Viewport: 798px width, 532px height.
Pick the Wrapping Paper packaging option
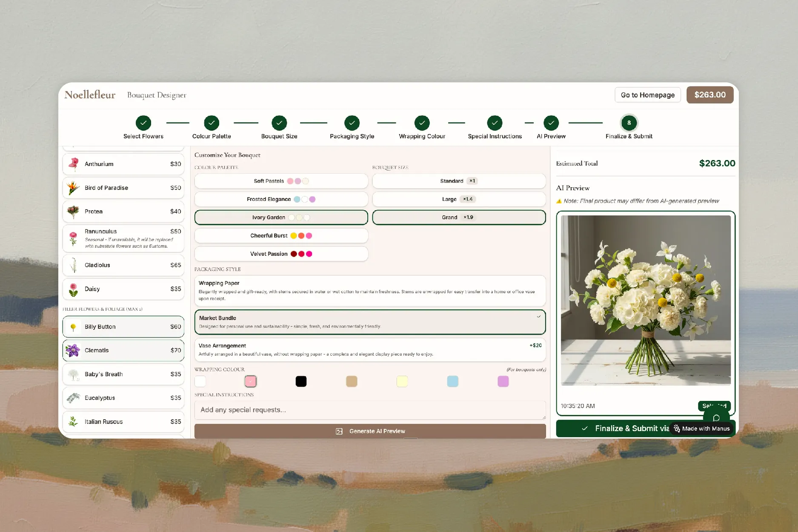(369, 290)
